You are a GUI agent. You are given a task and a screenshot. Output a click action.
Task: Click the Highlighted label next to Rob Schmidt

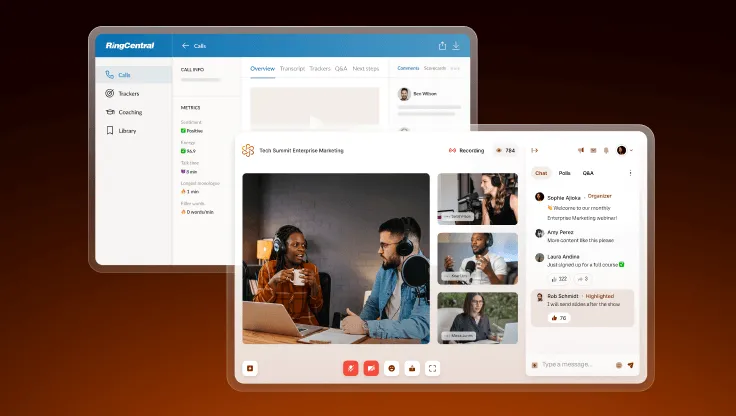(x=599, y=296)
